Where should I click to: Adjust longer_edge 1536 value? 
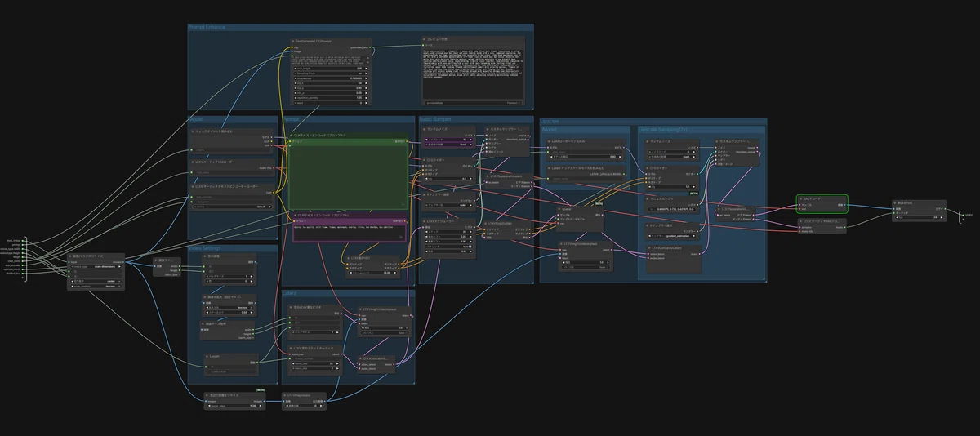[234, 406]
